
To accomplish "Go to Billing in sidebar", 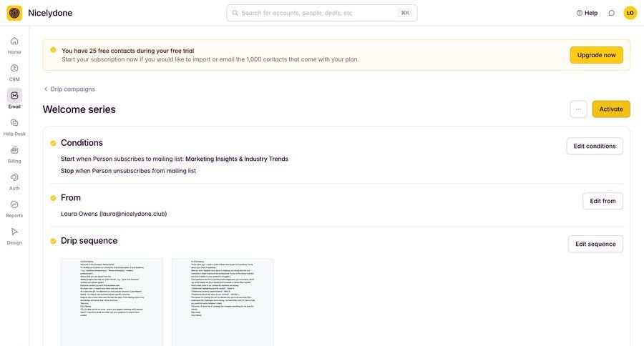I will 14,154.
